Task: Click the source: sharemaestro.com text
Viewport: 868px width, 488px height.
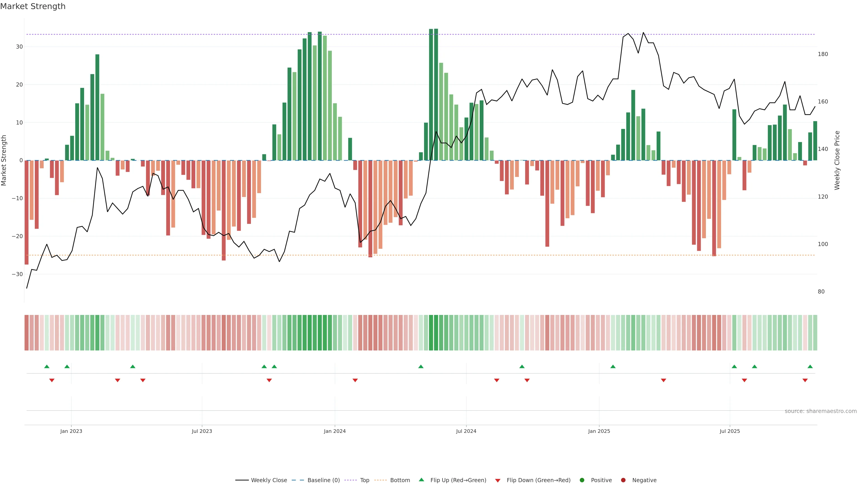Action: point(821,411)
